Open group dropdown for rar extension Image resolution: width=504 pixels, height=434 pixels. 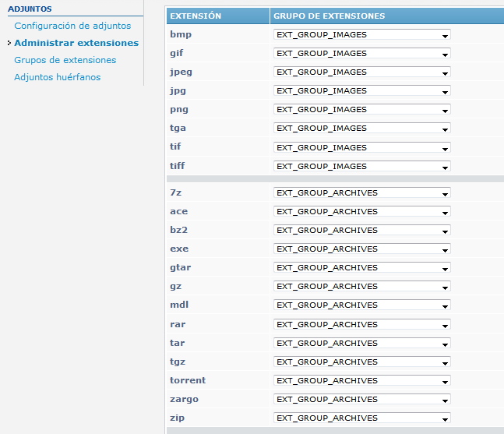[361, 324]
